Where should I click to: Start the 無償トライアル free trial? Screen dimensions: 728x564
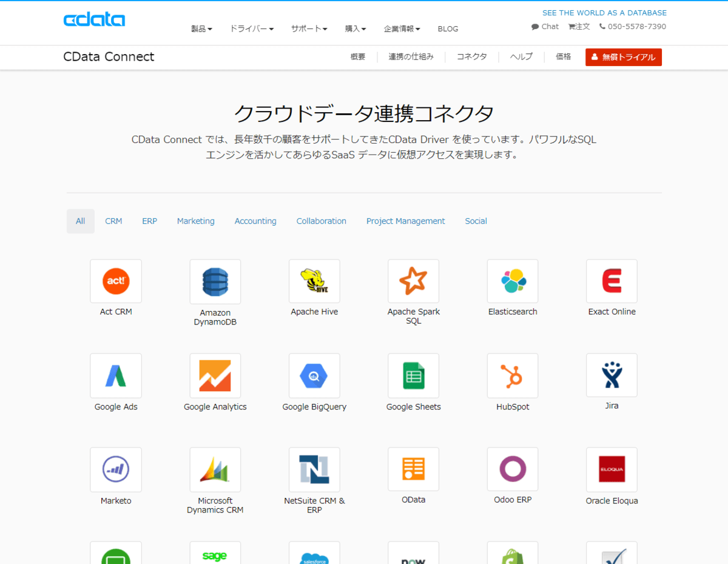(624, 57)
